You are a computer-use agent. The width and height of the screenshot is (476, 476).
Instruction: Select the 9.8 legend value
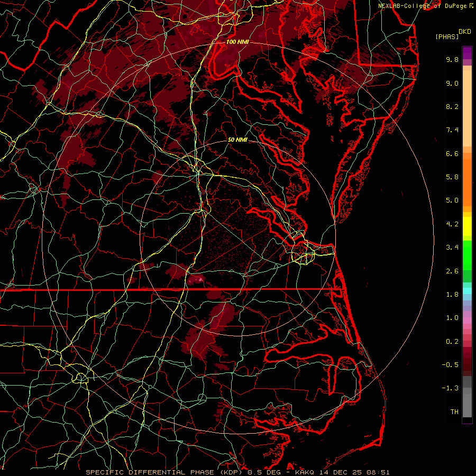click(x=452, y=59)
